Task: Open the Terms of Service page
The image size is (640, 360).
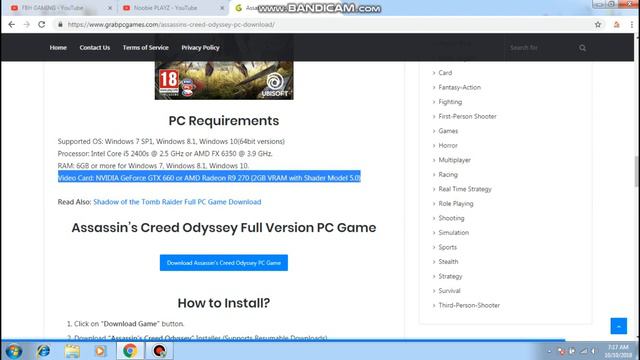Action: pos(145,47)
